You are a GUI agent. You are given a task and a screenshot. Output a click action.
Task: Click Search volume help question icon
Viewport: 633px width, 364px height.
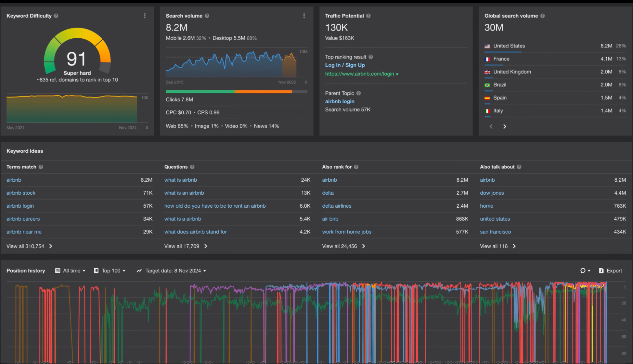tap(207, 16)
